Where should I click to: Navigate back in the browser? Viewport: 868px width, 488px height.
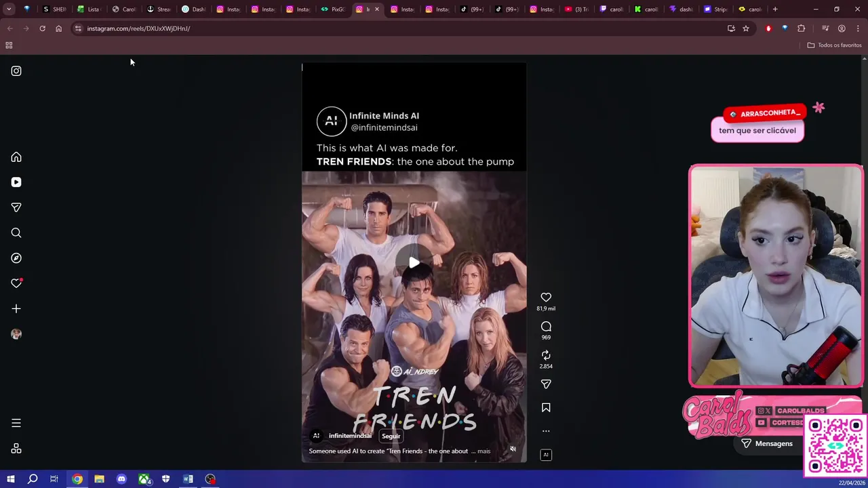[9, 28]
